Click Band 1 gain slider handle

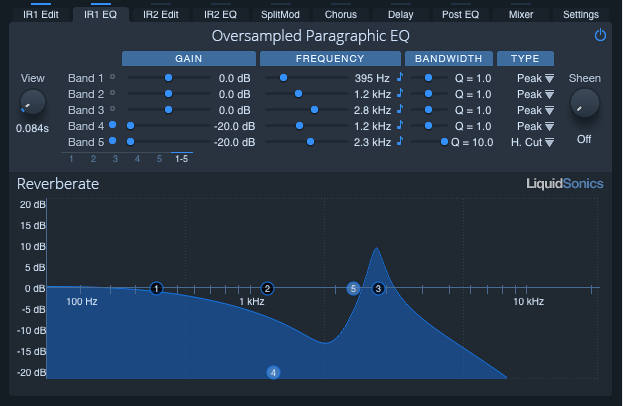pyautogui.click(x=168, y=77)
